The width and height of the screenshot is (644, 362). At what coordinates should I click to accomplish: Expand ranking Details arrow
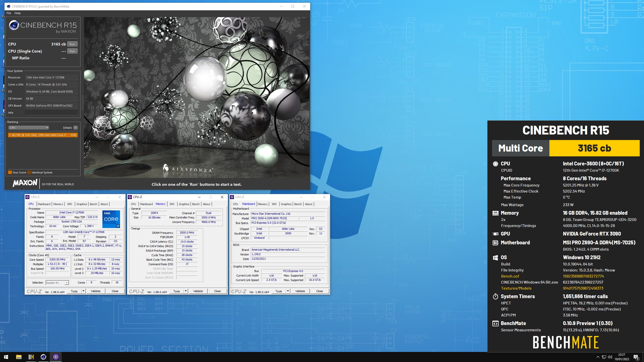point(76,128)
